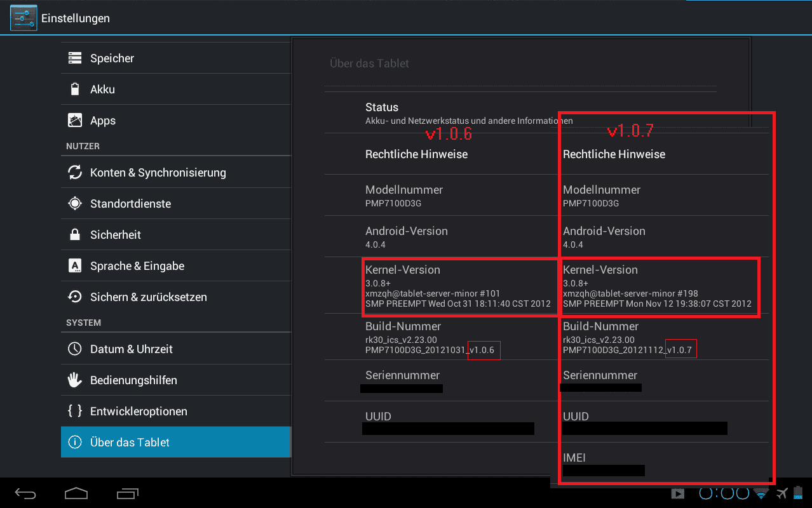Click the Einstellungen title text
812x508 pixels.
point(76,18)
